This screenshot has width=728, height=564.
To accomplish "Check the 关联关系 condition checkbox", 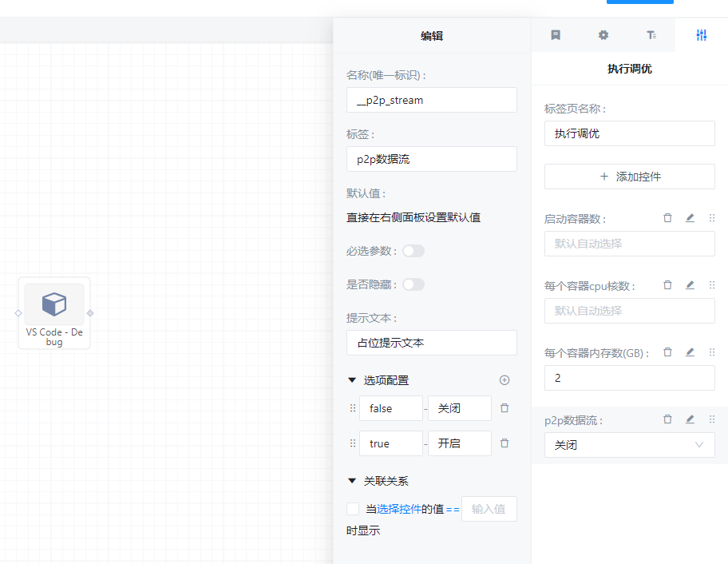I will point(353,509).
